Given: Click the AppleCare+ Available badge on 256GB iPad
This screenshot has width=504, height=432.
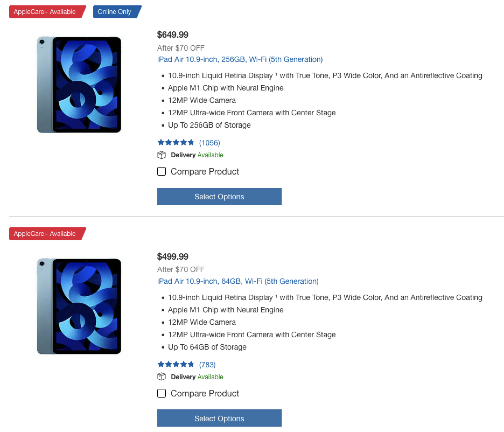Looking at the screenshot, I should (x=45, y=12).
